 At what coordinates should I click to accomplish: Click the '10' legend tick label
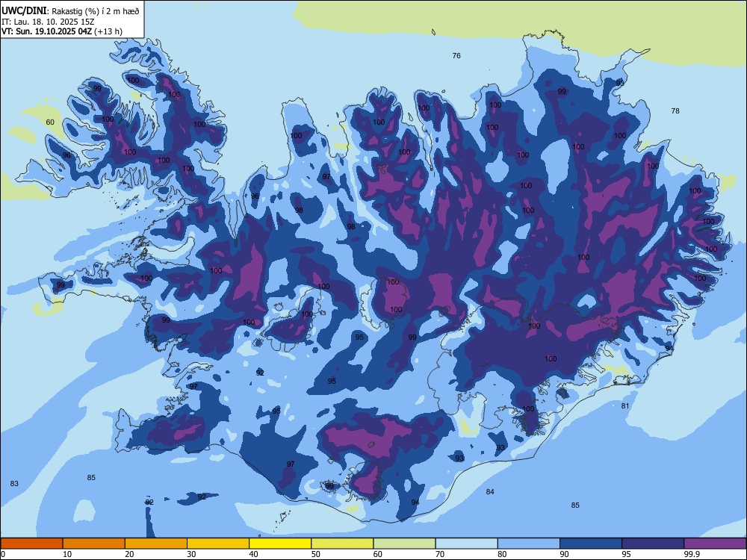coord(67,554)
